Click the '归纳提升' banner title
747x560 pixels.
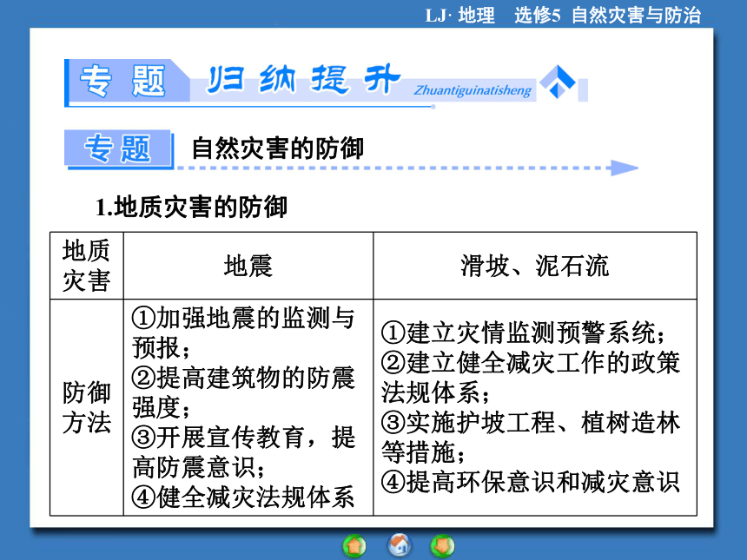click(x=302, y=79)
